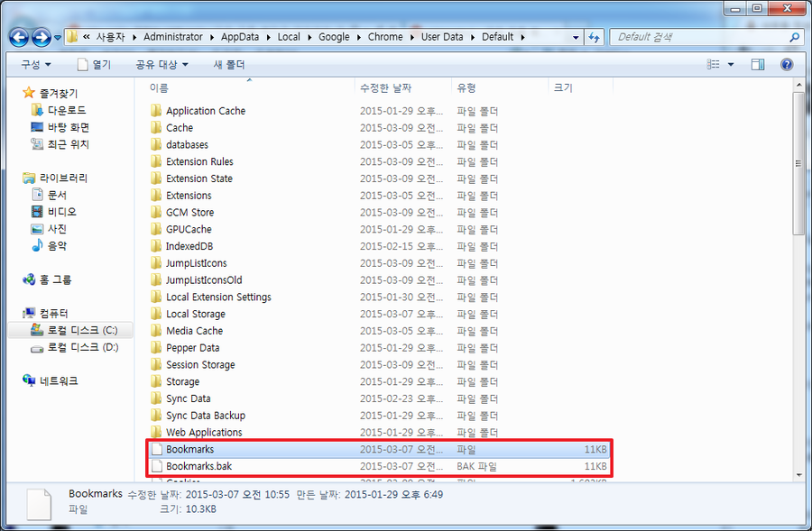812x531 pixels.
Task: Click the 열기 toolbar button
Action: [94, 65]
